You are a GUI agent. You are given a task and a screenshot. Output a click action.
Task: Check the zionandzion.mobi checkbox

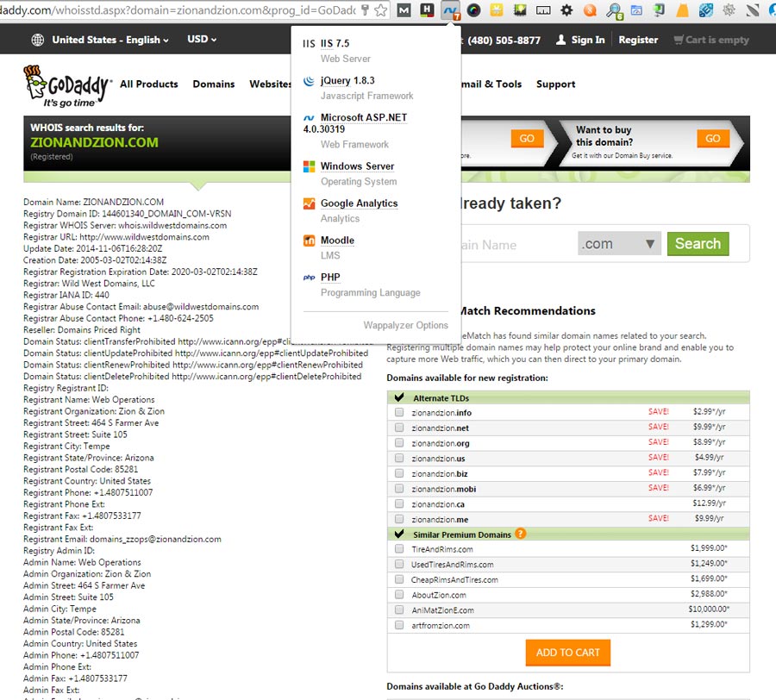tap(399, 489)
